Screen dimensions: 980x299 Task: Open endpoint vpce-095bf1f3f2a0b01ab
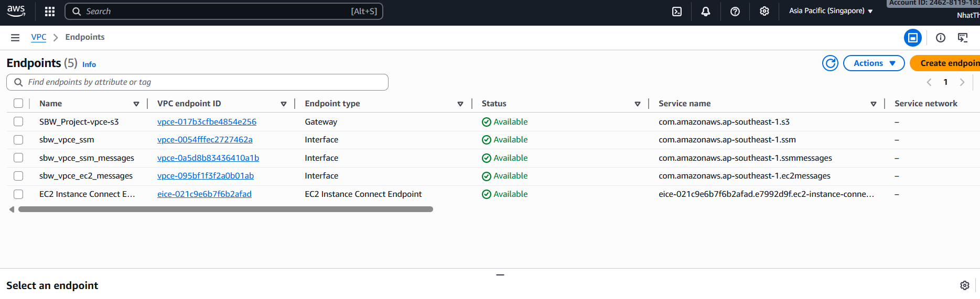[206, 176]
